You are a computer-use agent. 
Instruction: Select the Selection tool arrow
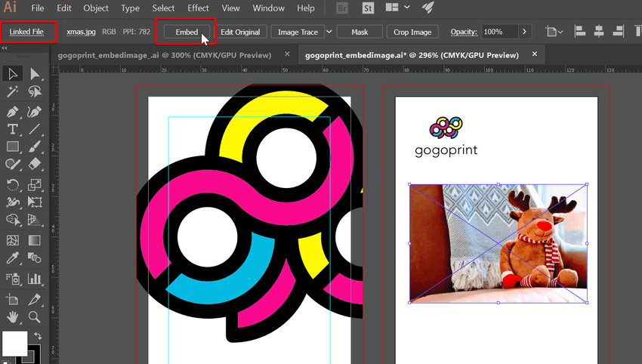point(13,73)
